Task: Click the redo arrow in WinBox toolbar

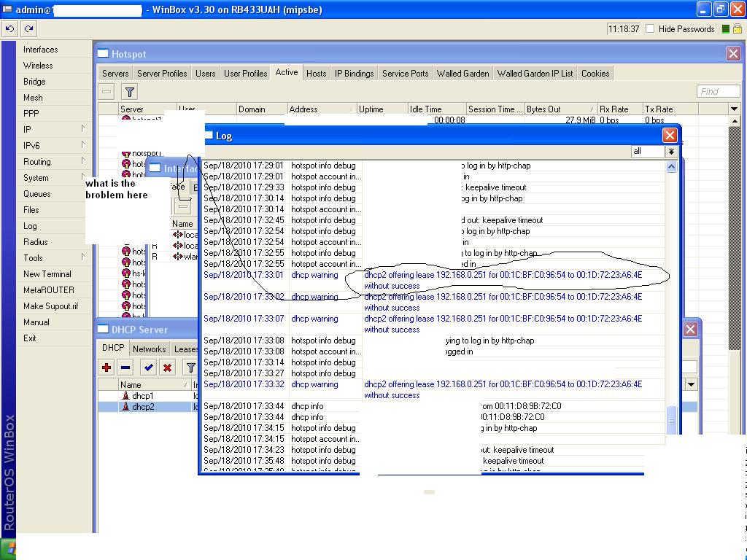Action: (x=28, y=29)
